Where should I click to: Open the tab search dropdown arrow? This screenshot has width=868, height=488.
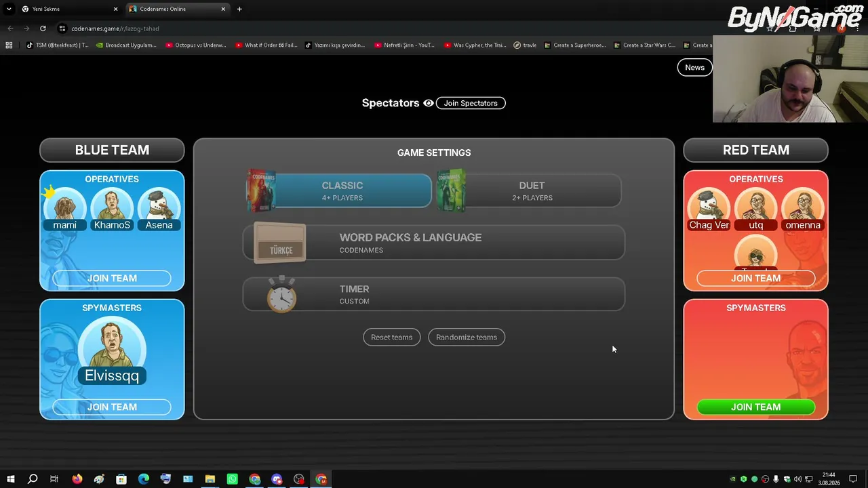click(x=9, y=9)
